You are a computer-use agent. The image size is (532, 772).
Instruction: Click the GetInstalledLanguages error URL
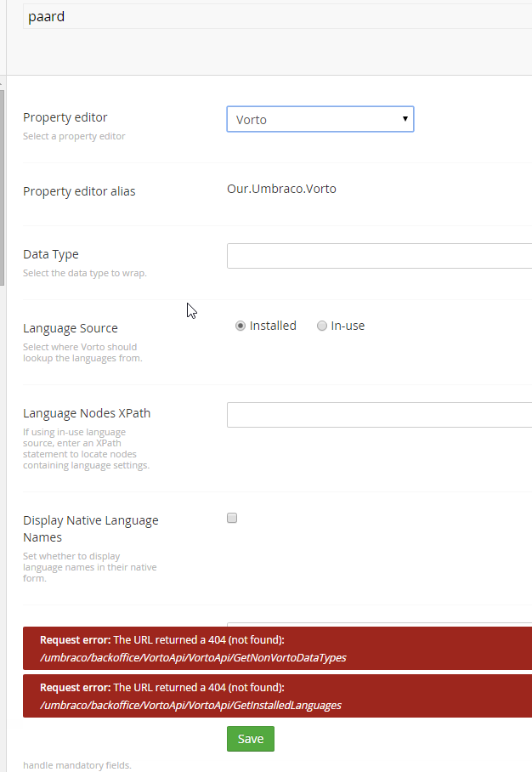click(x=190, y=705)
